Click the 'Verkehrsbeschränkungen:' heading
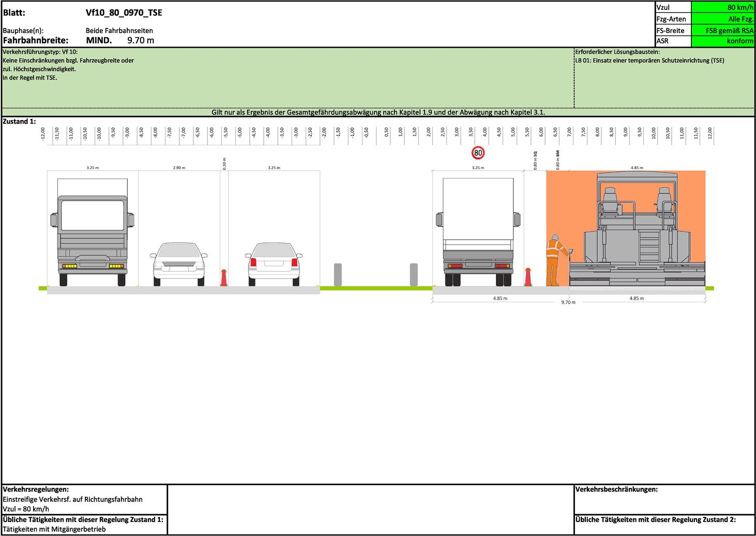This screenshot has height=536, width=756. coord(616,489)
